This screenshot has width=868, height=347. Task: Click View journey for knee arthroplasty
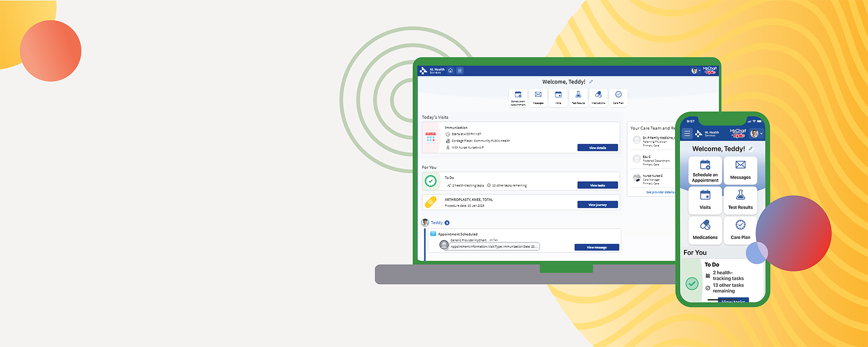pyautogui.click(x=597, y=205)
